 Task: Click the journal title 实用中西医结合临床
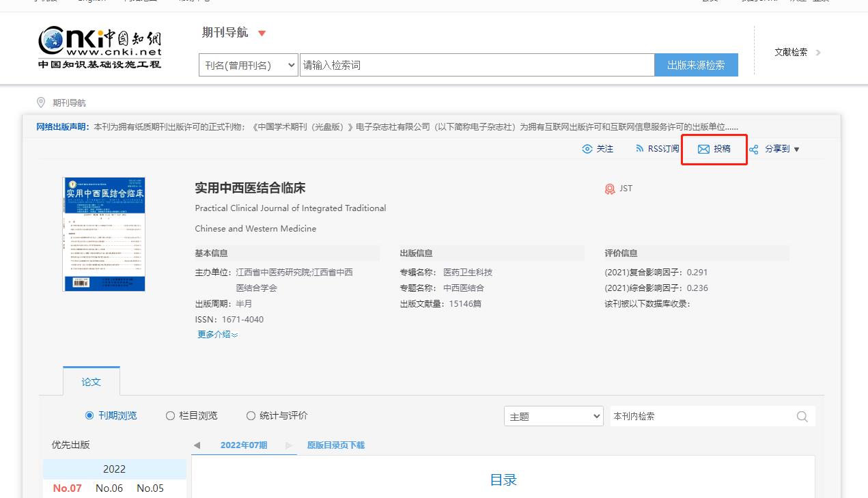[250, 188]
